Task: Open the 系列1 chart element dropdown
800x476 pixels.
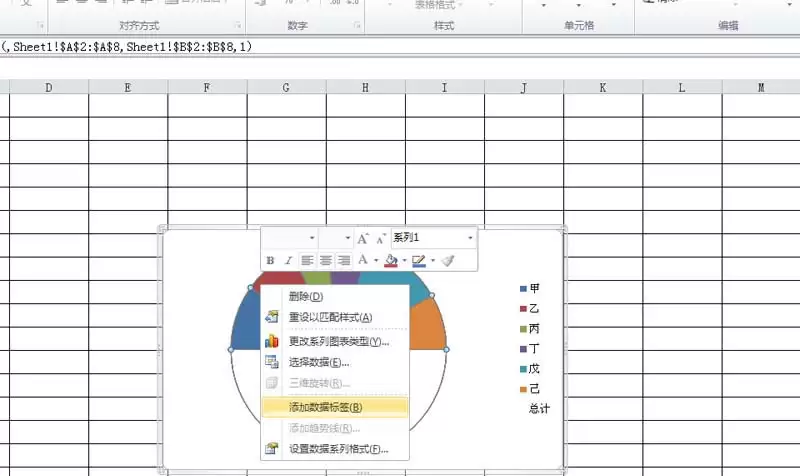Action: 470,238
